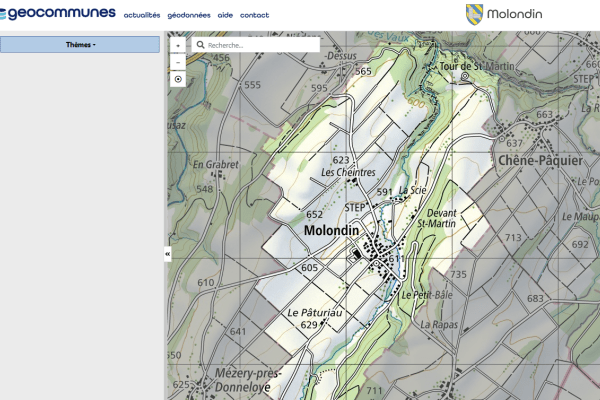Click the Devant St-Martin map label
600x400 pixels.
[x=439, y=218]
